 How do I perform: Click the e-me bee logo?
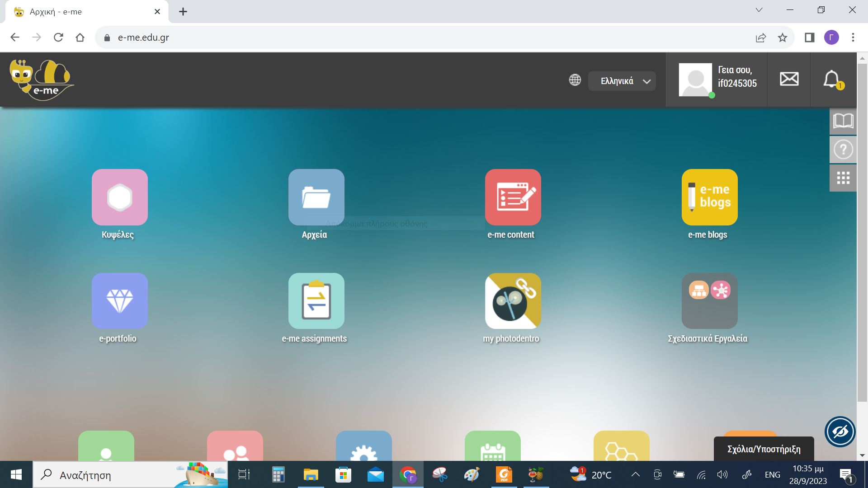pyautogui.click(x=42, y=80)
